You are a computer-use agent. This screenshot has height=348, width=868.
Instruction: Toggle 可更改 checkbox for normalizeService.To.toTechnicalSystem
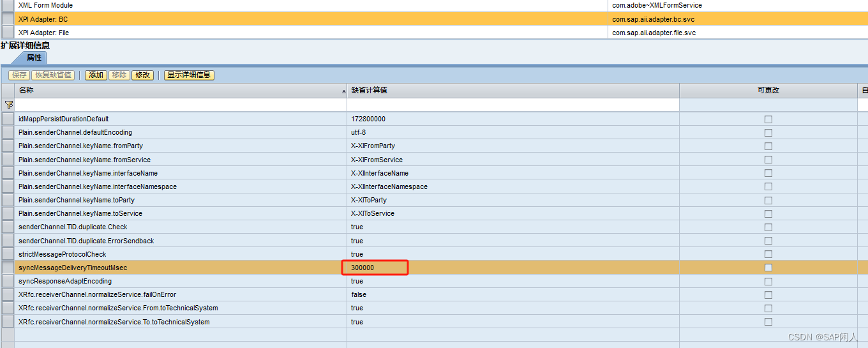click(768, 322)
